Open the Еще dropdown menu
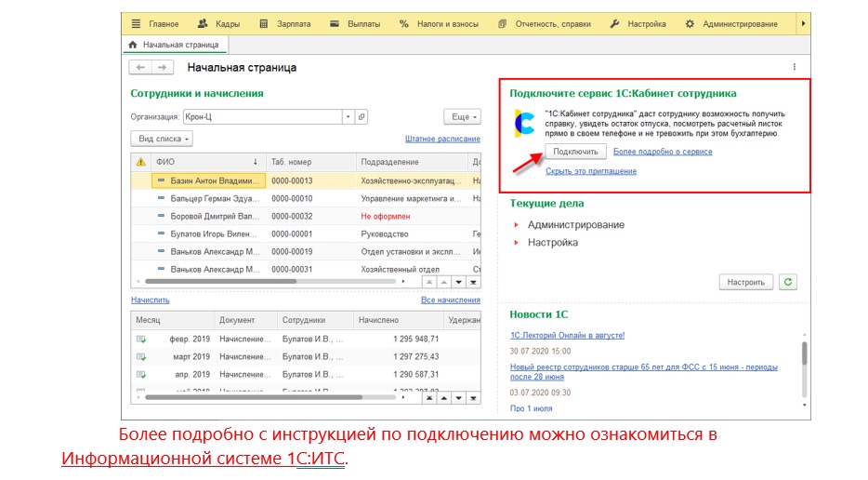Image resolution: width=868 pixels, height=480 pixels. (x=462, y=117)
